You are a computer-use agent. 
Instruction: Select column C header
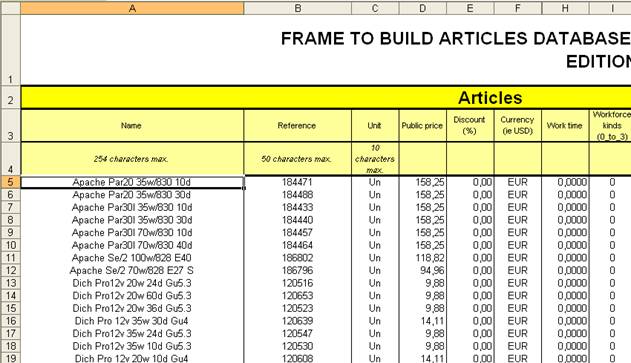[375, 8]
